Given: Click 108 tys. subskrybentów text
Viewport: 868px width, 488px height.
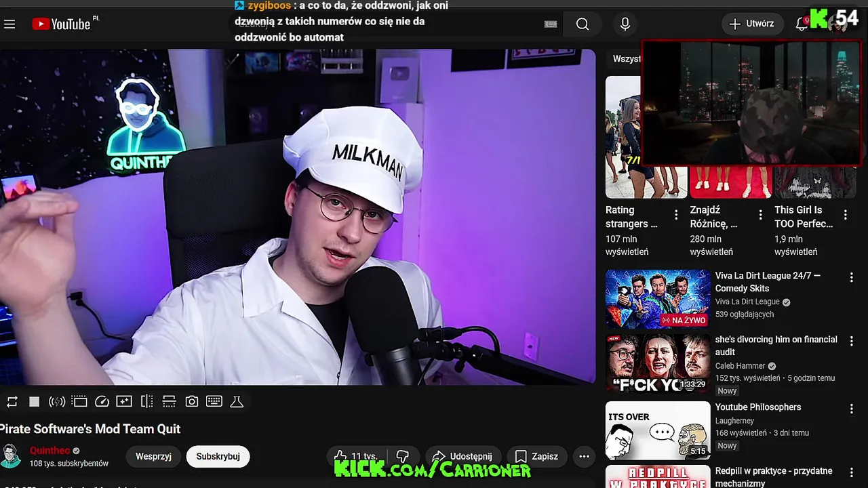Looking at the screenshot, I should coord(69,464).
